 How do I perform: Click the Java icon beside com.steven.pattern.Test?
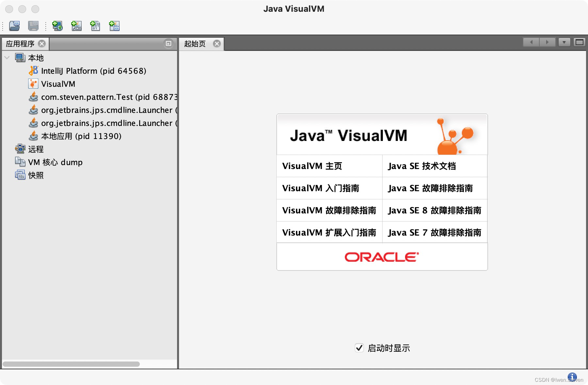33,97
